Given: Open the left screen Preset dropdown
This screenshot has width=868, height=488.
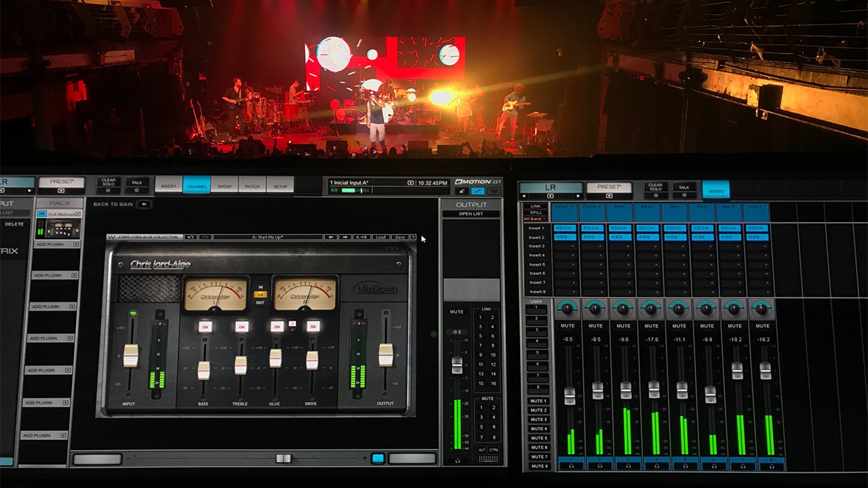Looking at the screenshot, I should click(61, 182).
